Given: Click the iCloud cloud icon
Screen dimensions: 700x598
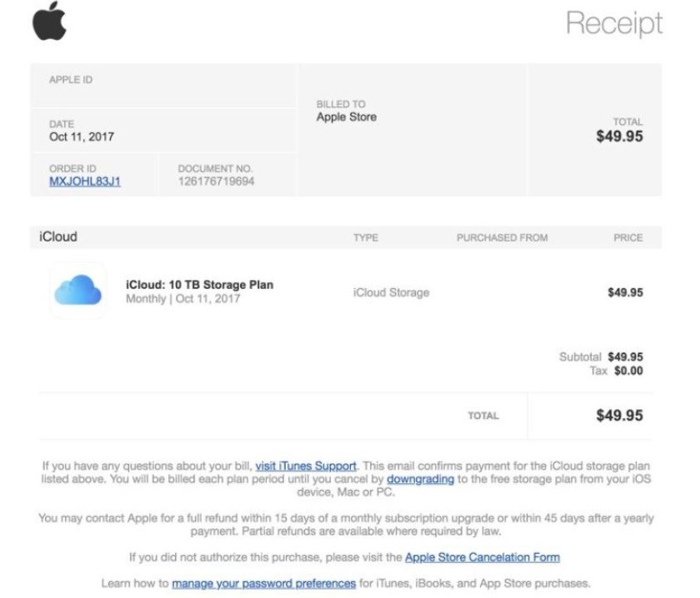Looking at the screenshot, I should [x=78, y=290].
